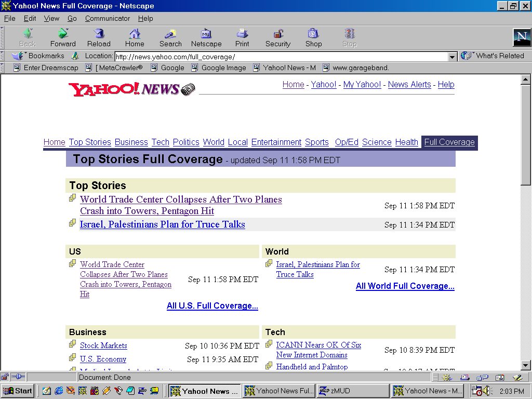Open the U.S. Economy link
Image resolution: width=532 pixels, height=399 pixels.
click(103, 359)
